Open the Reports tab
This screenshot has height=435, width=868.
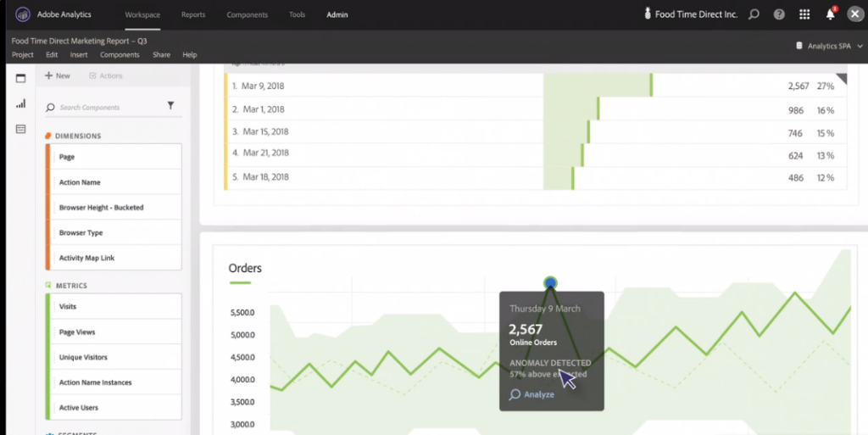193,15
